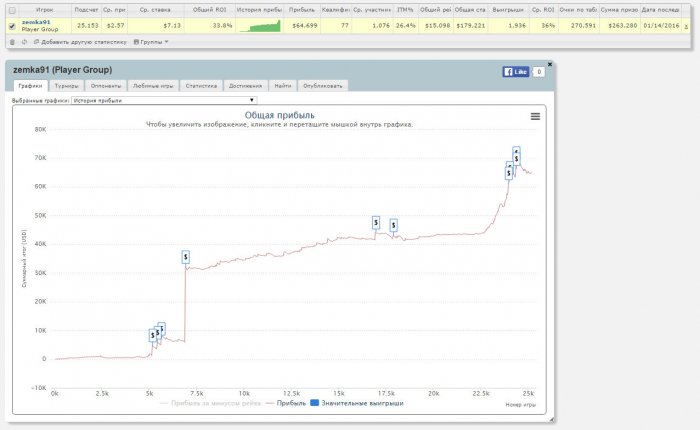Image resolution: width=700 pixels, height=430 pixels.
Task: Open the Турниры tab
Action: tap(66, 86)
